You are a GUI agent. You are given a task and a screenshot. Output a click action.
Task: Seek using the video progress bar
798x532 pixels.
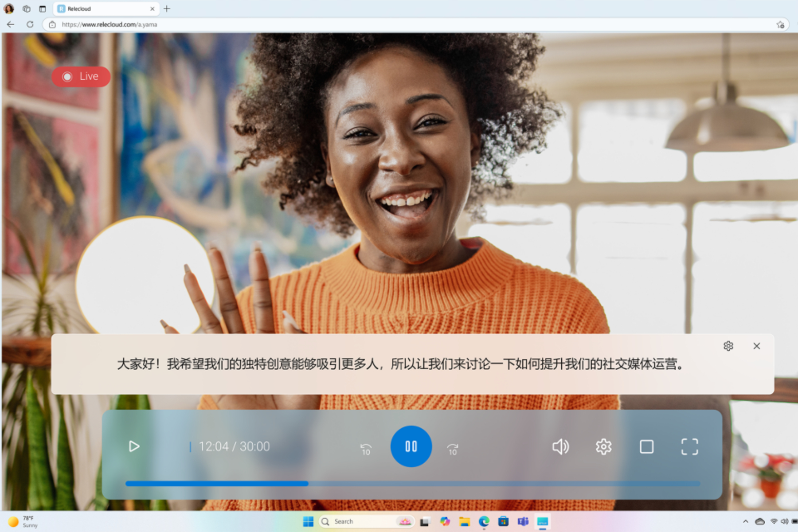click(x=412, y=484)
